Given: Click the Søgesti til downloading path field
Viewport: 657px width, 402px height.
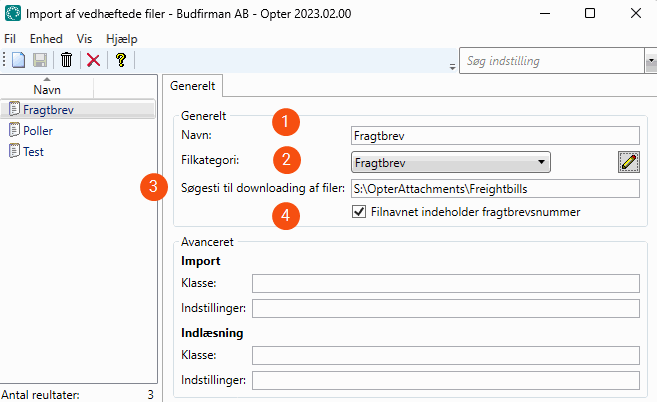Looking at the screenshot, I should (x=494, y=188).
